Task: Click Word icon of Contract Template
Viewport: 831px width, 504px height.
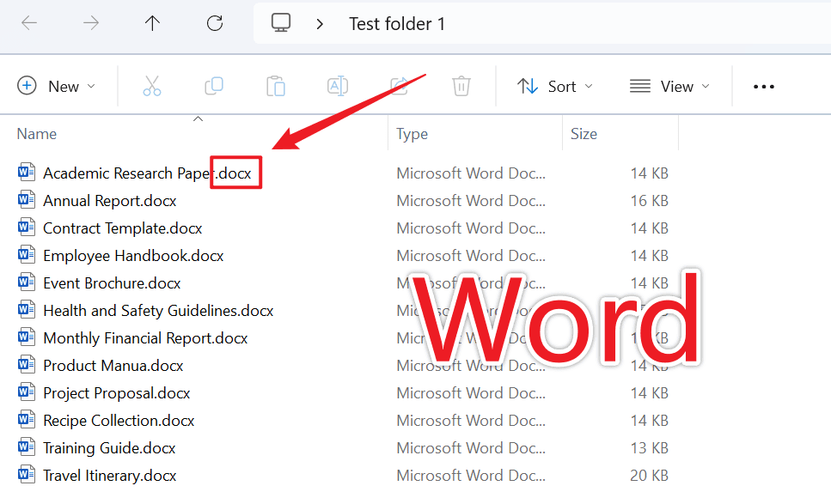Action: [27, 228]
